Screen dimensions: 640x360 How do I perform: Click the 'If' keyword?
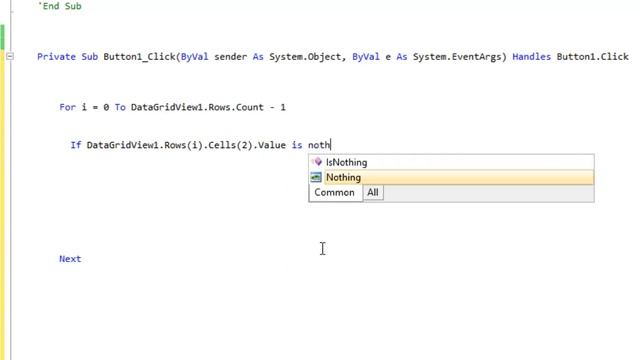point(76,145)
